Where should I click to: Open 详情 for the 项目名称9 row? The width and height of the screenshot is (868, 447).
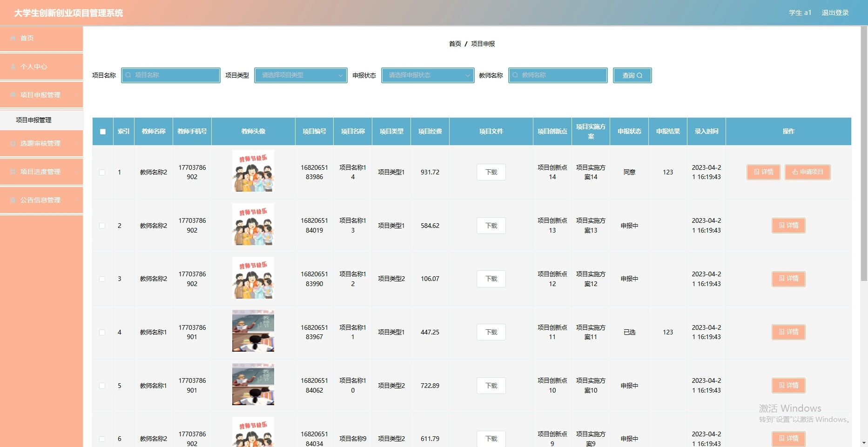[788, 439]
